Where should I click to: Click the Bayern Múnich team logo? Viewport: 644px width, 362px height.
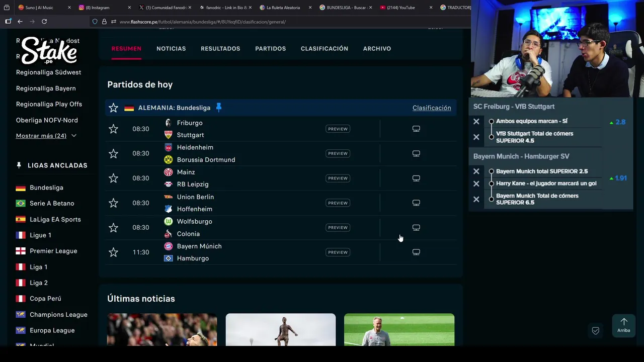(x=168, y=246)
